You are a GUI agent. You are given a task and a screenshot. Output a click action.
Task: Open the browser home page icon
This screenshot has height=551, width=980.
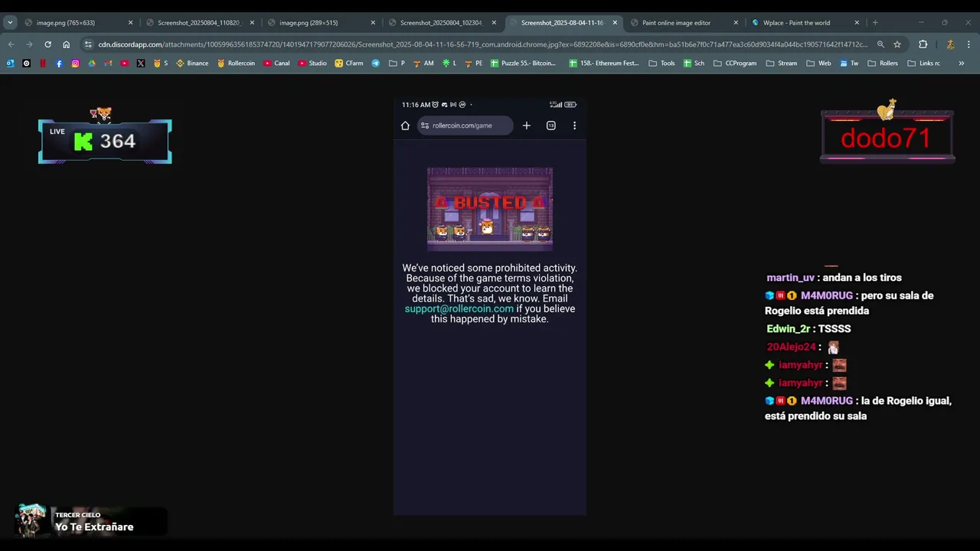point(66,44)
